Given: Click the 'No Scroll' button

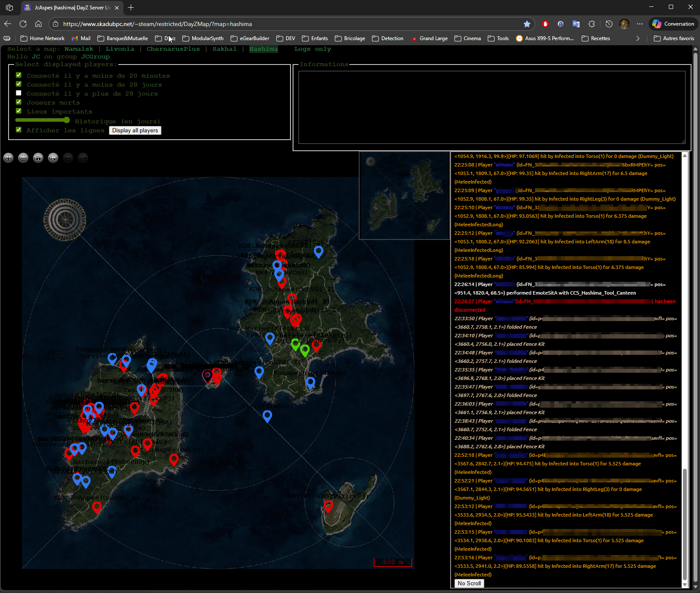Looking at the screenshot, I should [x=469, y=583].
